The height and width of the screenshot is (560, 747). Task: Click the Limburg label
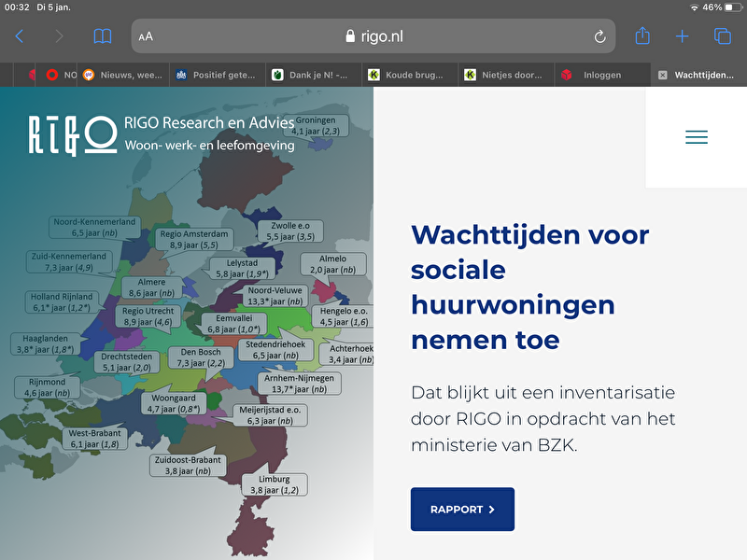click(274, 484)
